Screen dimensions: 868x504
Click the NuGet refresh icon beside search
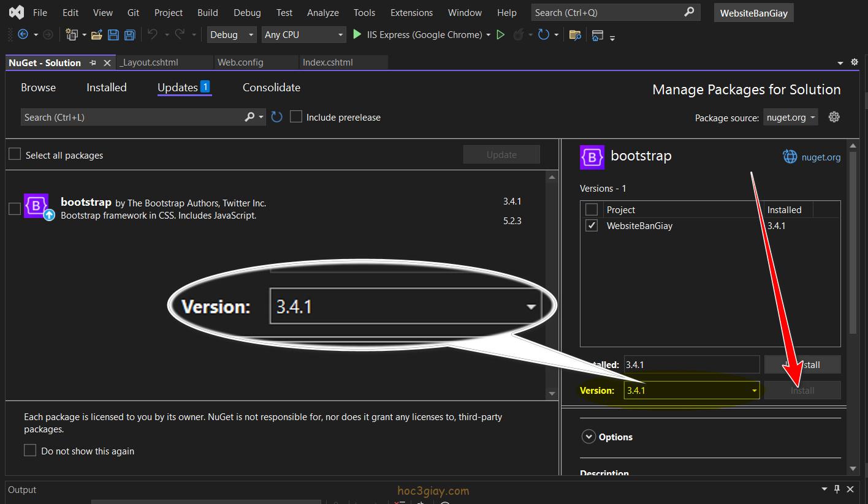[x=277, y=117]
